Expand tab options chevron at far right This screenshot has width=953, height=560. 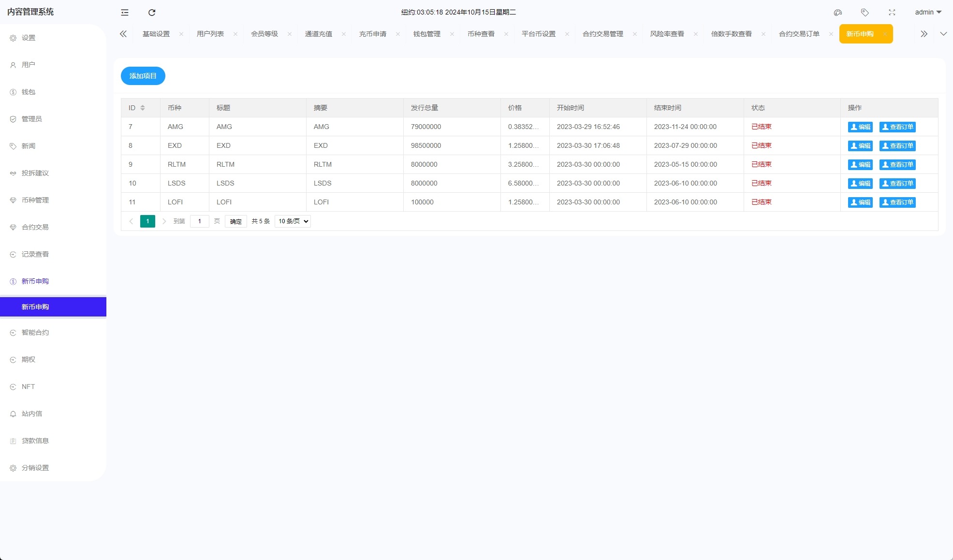[x=943, y=34]
